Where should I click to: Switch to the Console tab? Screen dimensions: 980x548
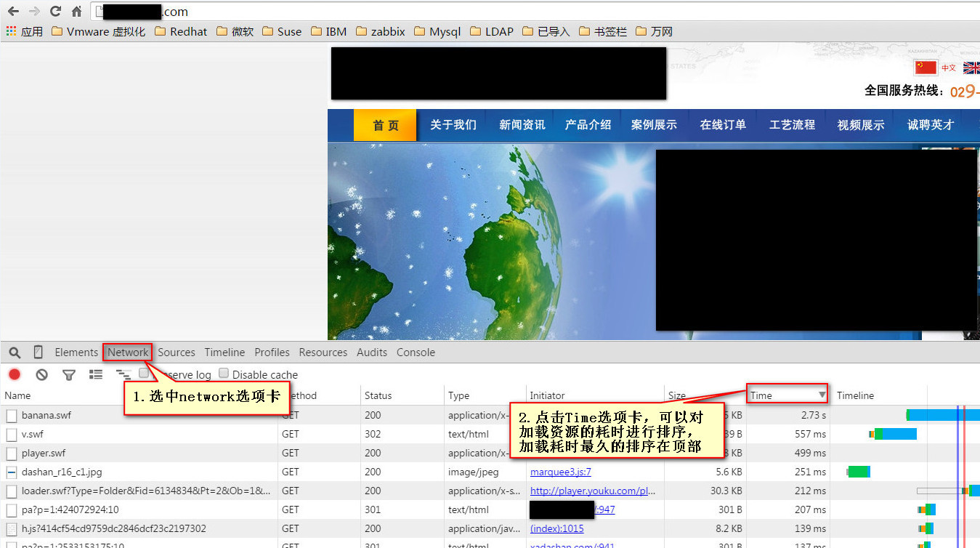[416, 352]
